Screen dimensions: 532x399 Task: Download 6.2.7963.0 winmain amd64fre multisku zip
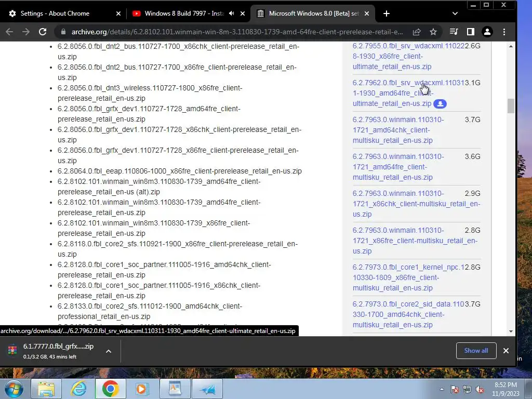[x=398, y=167]
